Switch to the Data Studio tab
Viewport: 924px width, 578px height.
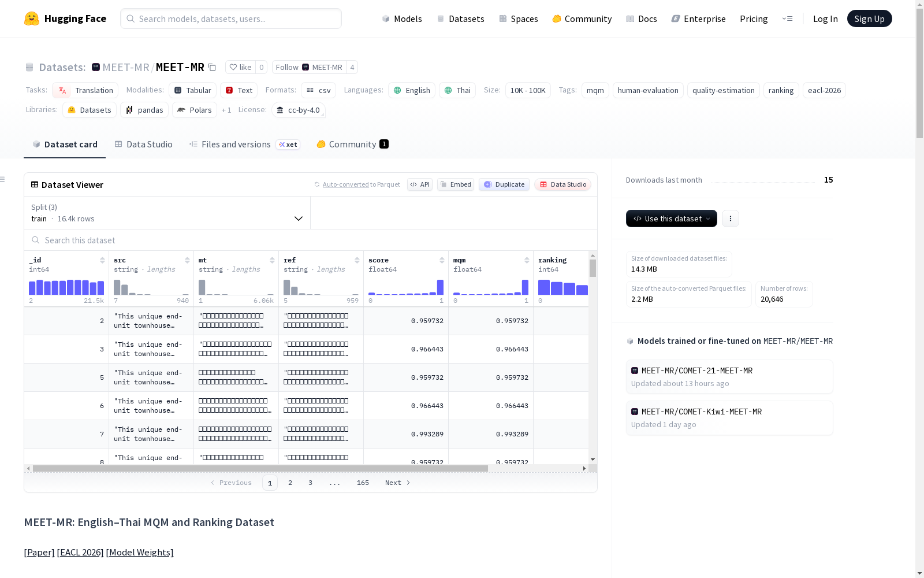click(x=144, y=144)
